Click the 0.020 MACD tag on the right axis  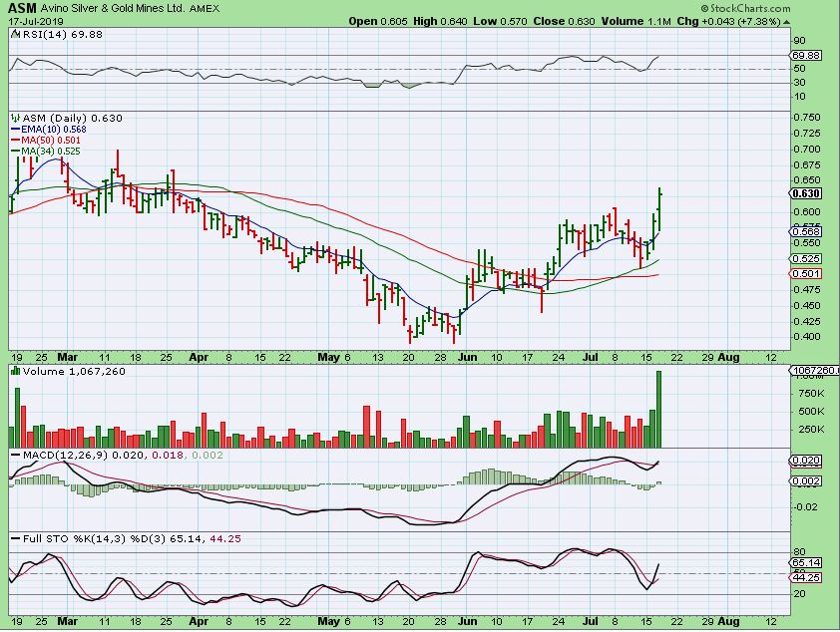click(x=806, y=461)
